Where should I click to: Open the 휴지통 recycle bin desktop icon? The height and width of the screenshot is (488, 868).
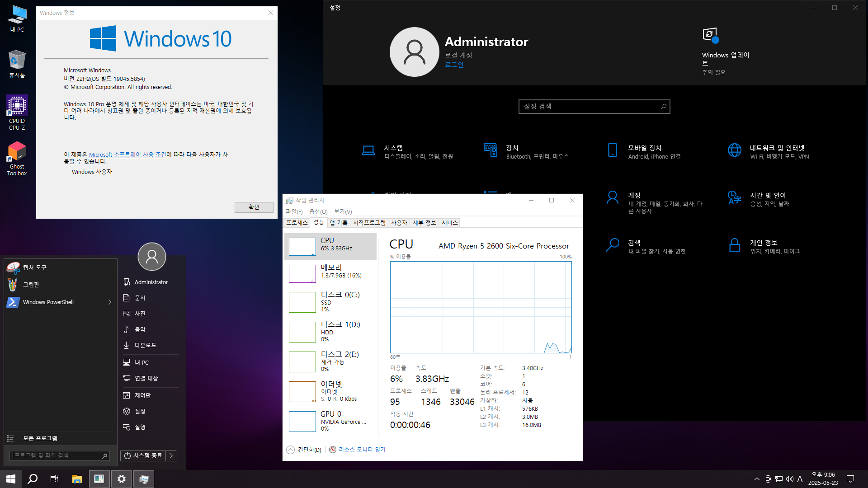[17, 64]
